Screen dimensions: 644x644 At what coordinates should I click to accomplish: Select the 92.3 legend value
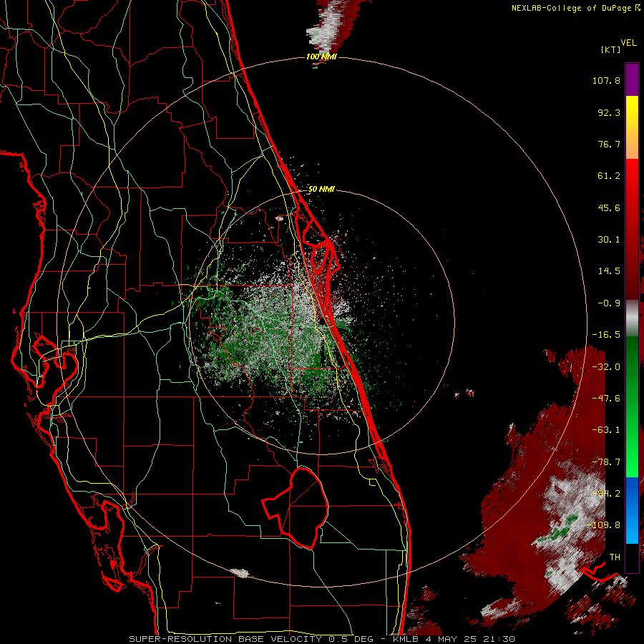[x=609, y=112]
